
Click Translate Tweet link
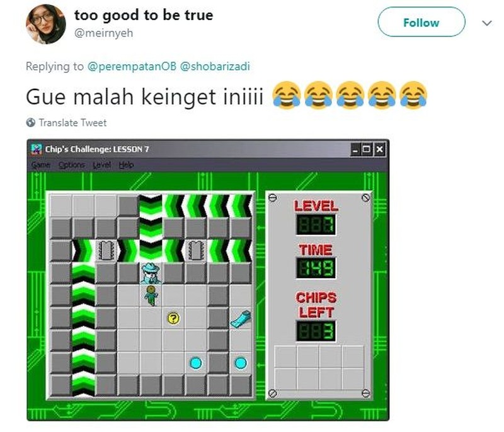tap(72, 123)
